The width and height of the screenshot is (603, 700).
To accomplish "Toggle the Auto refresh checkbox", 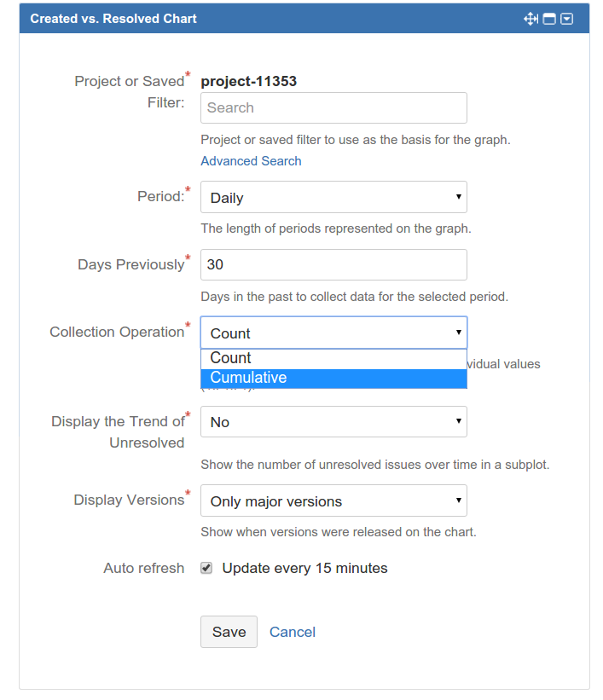I will [x=206, y=568].
